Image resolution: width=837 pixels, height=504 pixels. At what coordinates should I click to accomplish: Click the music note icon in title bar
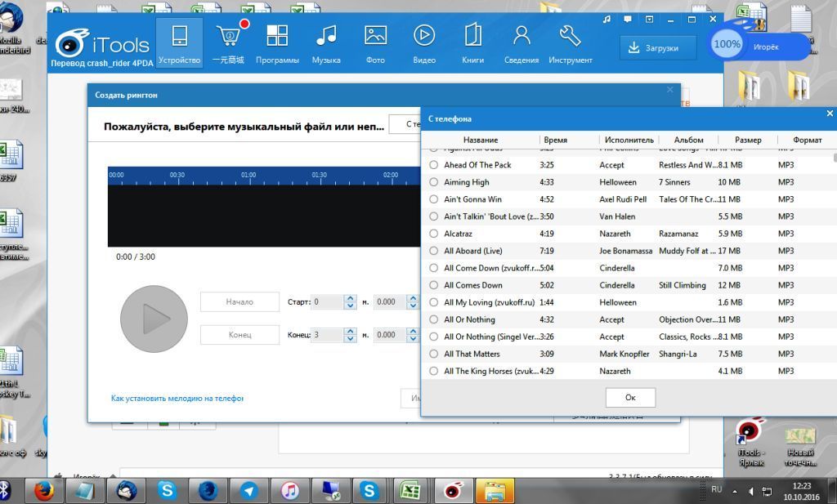click(x=606, y=20)
